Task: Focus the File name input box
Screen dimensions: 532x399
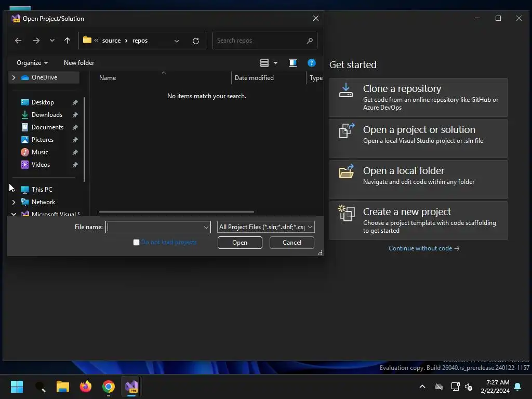Action: coord(155,227)
